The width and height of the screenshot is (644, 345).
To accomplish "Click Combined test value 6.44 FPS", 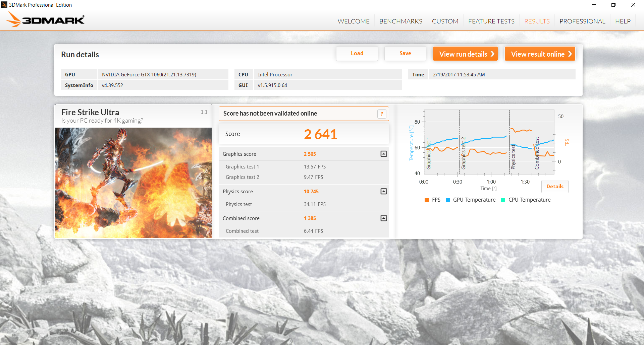I will [x=313, y=231].
